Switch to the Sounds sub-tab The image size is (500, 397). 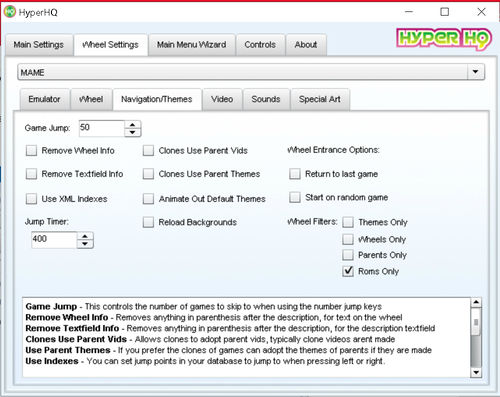[266, 99]
